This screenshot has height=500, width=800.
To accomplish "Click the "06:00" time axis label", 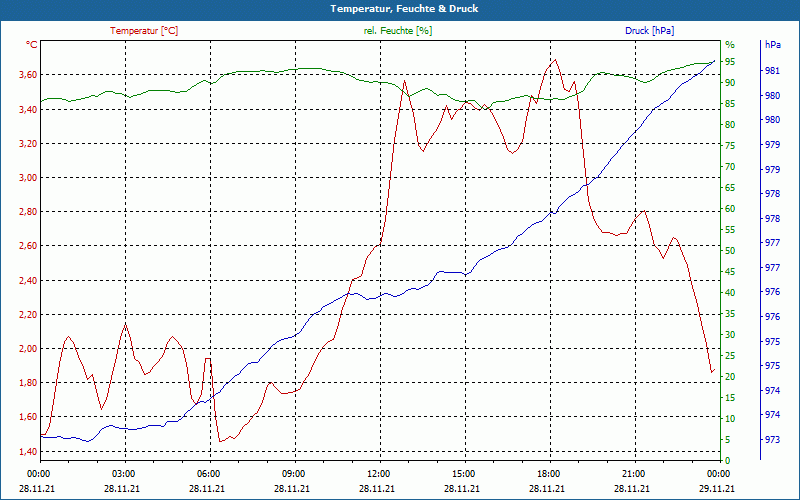I will [207, 473].
